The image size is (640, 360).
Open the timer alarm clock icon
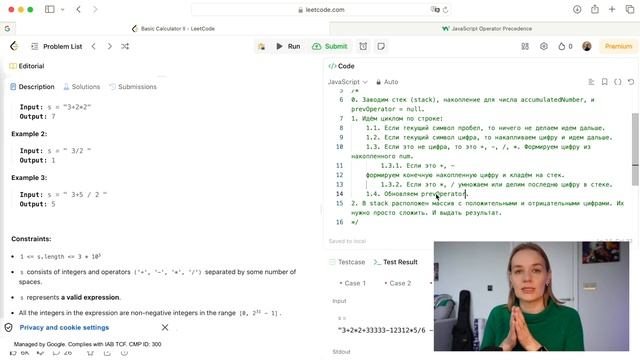[363, 47]
